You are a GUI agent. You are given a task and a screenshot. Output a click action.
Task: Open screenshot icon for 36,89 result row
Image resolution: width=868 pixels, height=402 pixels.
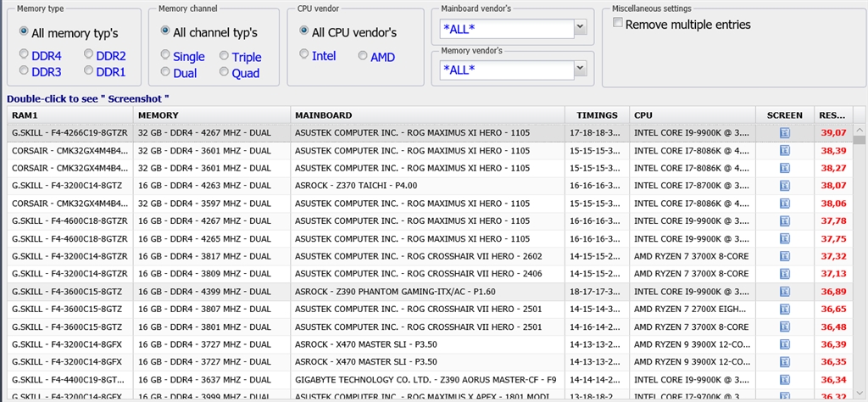coord(785,291)
